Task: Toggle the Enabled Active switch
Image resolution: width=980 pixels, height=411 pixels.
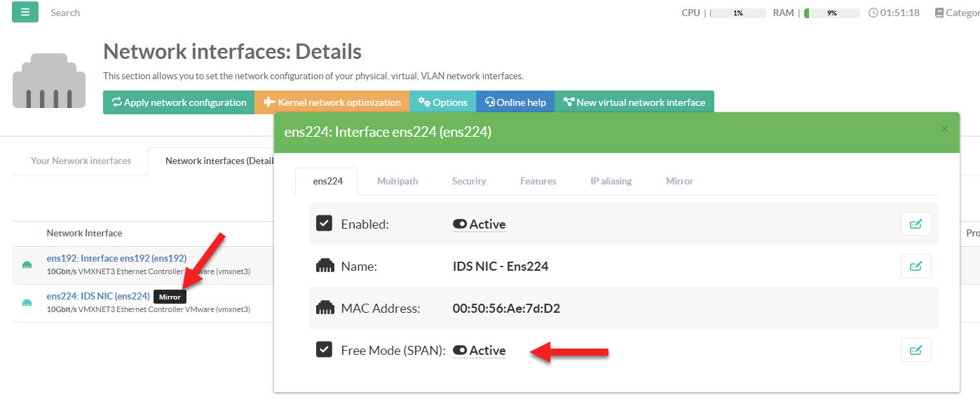Action: pyautogui.click(x=461, y=224)
